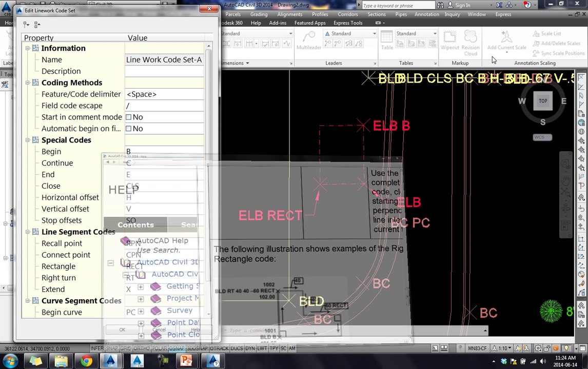The height and width of the screenshot is (369, 588).
Task: Click the property list scroll up arrow
Action: click(208, 46)
